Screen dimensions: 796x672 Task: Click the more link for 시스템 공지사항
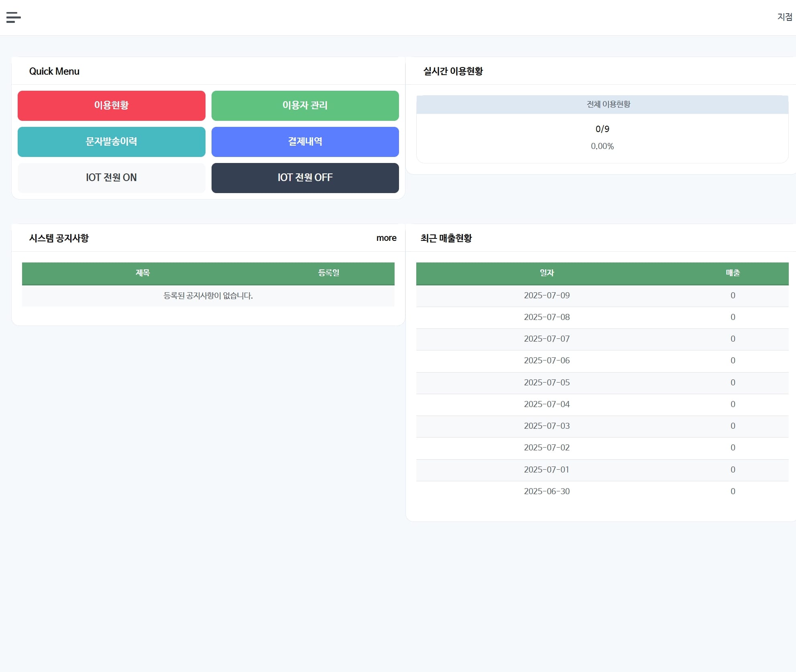386,238
